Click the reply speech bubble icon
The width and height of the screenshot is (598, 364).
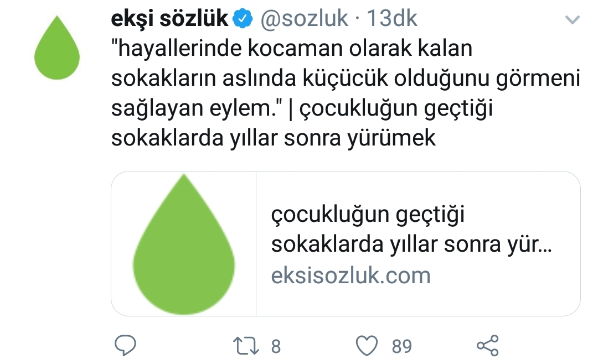[x=125, y=345]
